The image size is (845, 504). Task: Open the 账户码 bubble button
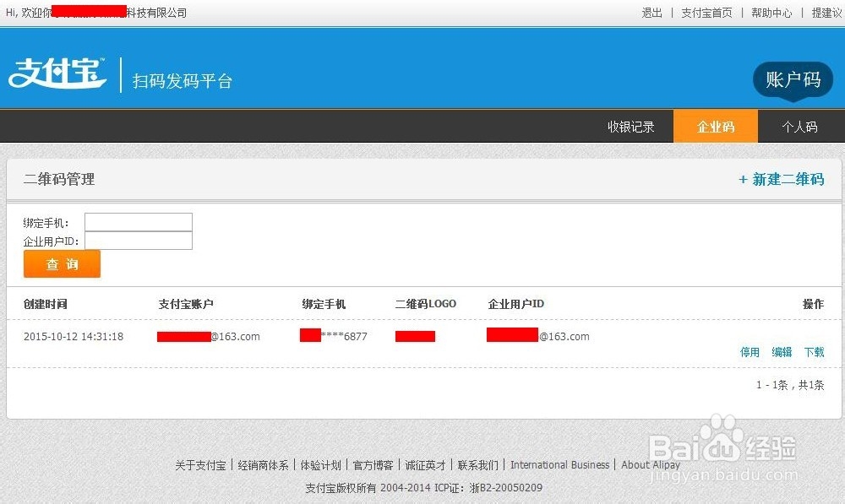pos(793,80)
